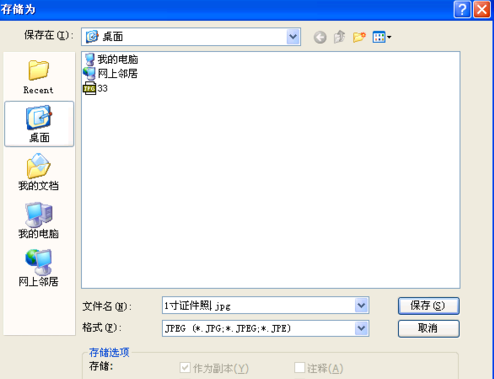Viewport: 494px width, 379px height.
Task: Click the 取消 button
Action: point(428,329)
